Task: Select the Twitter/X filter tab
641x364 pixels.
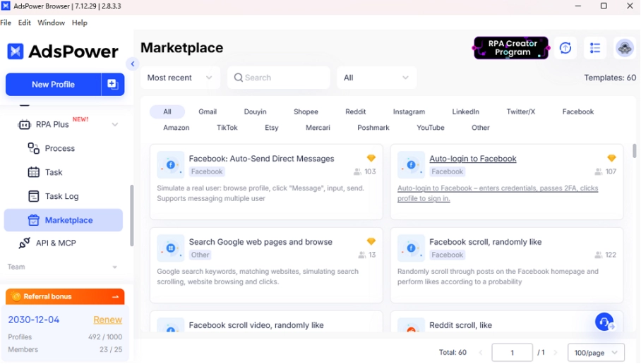Action: (521, 111)
